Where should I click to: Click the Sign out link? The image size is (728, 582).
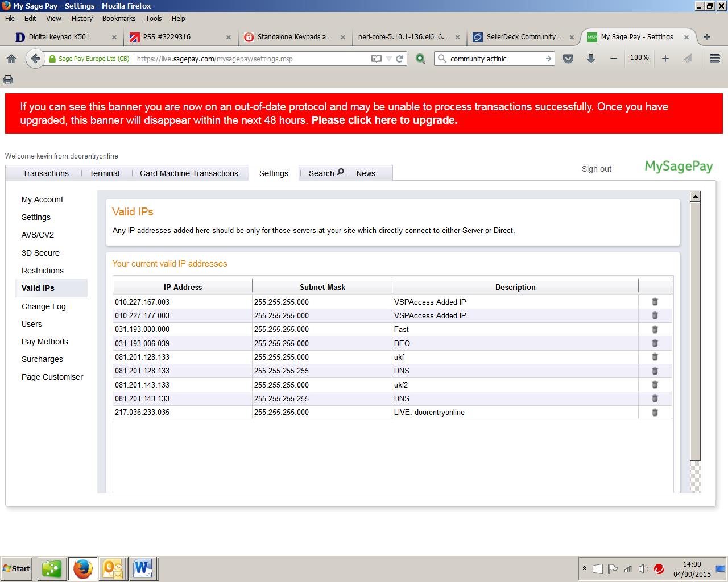tap(596, 169)
